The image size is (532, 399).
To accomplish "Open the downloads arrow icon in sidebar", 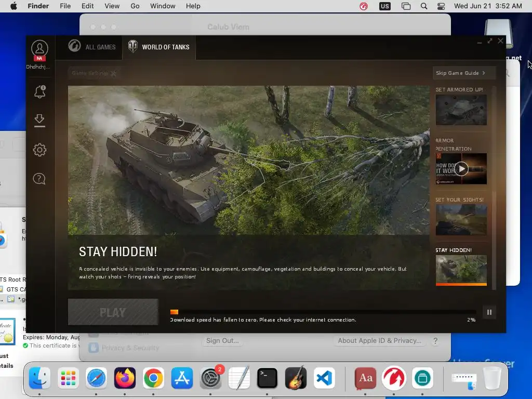I will point(39,121).
